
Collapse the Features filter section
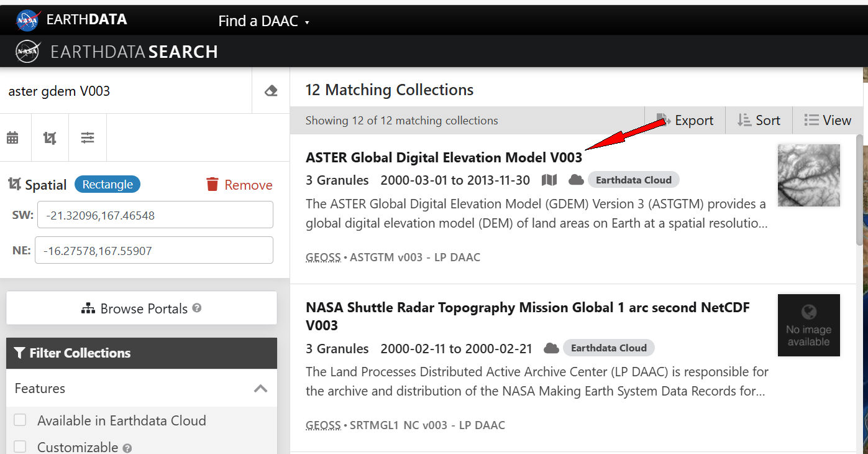click(x=260, y=389)
